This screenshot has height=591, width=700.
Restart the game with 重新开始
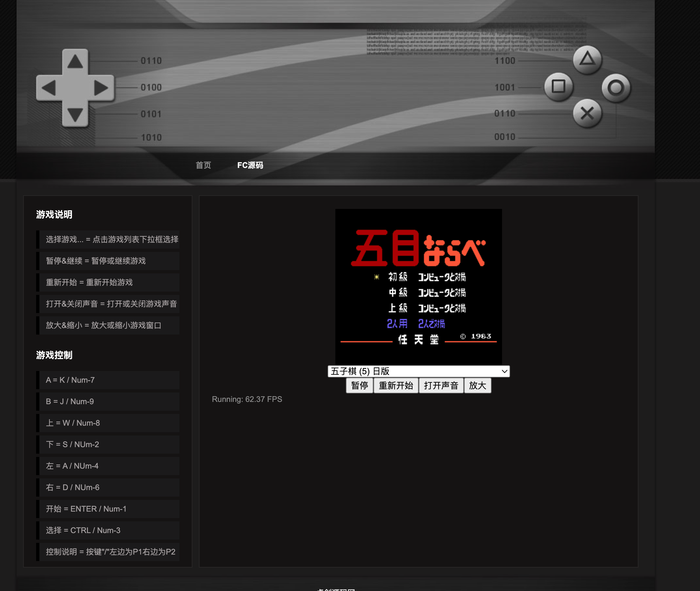coord(396,386)
